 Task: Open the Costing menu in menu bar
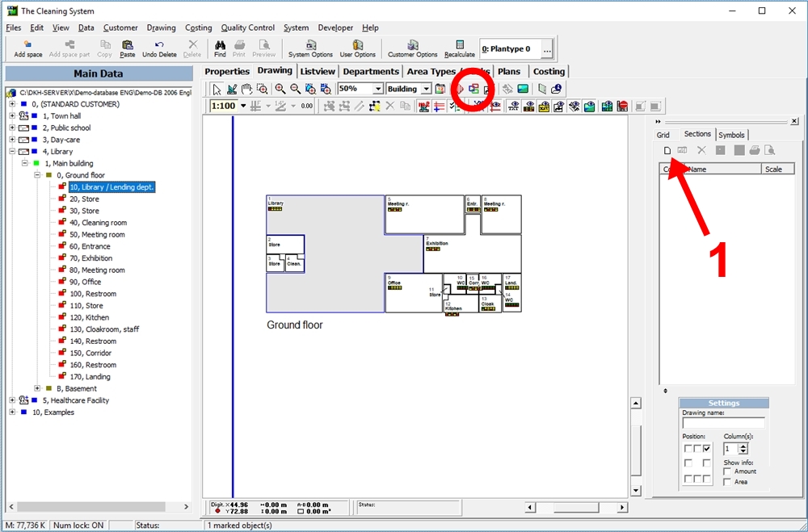(199, 27)
